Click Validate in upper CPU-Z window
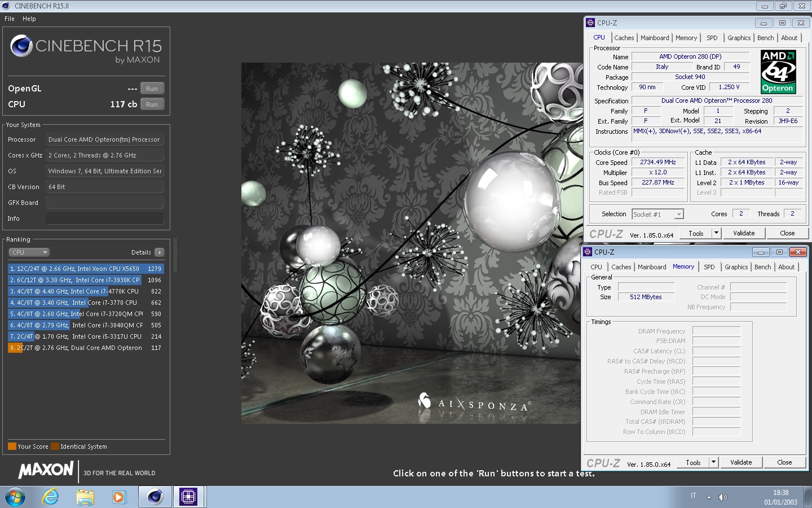812x508 pixels. [744, 233]
